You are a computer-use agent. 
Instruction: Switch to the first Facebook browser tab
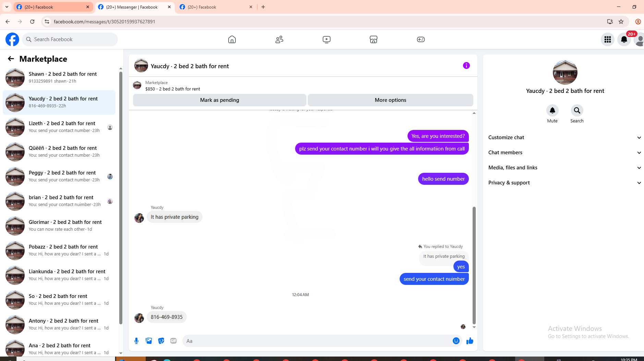pyautogui.click(x=53, y=7)
